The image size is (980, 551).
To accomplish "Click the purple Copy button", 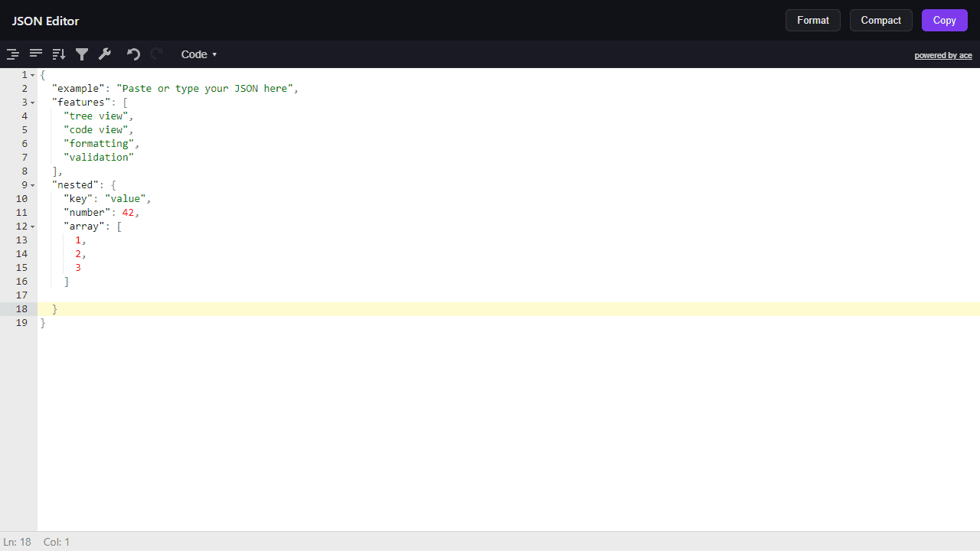I will (x=945, y=21).
